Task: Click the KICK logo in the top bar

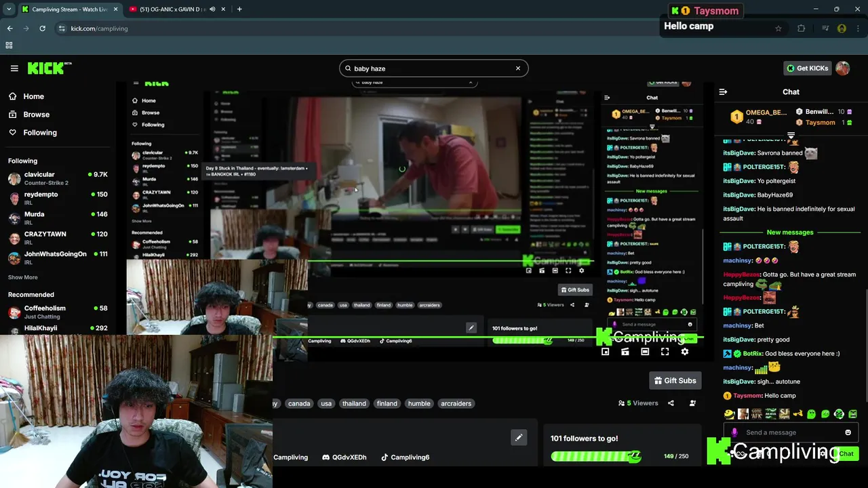Action: point(49,68)
